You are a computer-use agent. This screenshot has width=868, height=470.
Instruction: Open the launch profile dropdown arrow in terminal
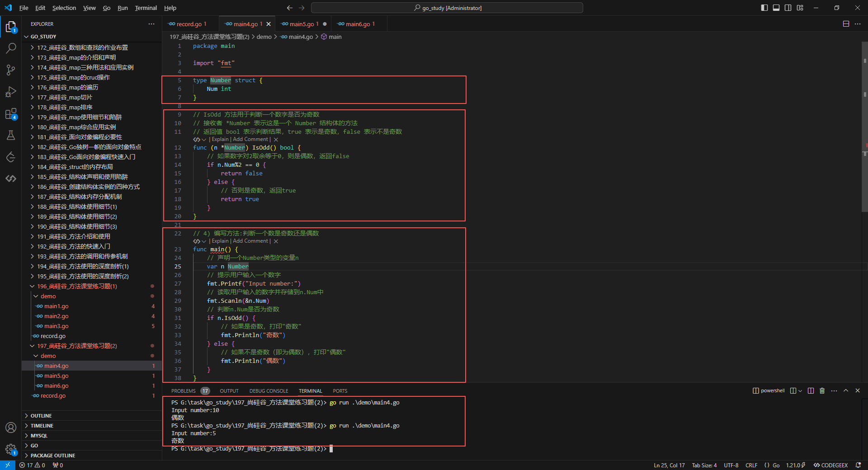pyautogui.click(x=800, y=391)
